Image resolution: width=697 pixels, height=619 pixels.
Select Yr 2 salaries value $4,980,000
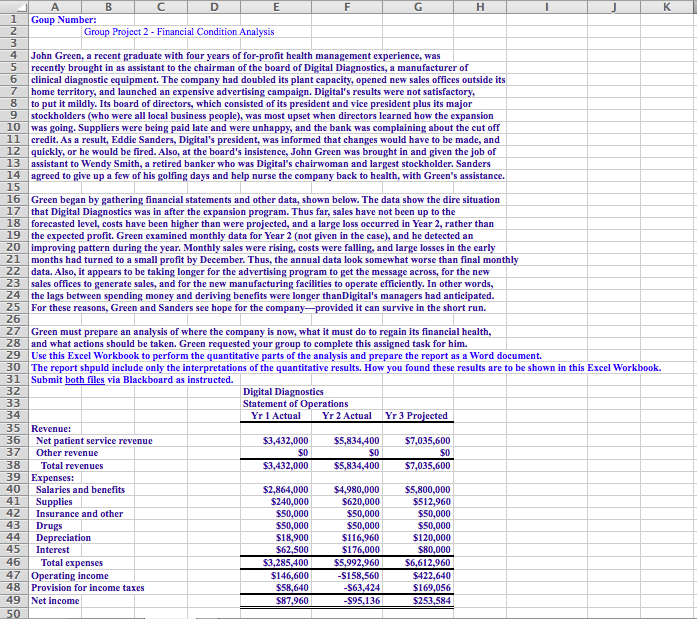(x=357, y=490)
